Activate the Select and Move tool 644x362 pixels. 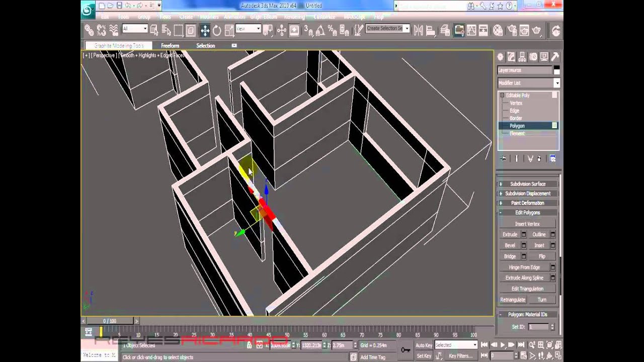(x=205, y=31)
